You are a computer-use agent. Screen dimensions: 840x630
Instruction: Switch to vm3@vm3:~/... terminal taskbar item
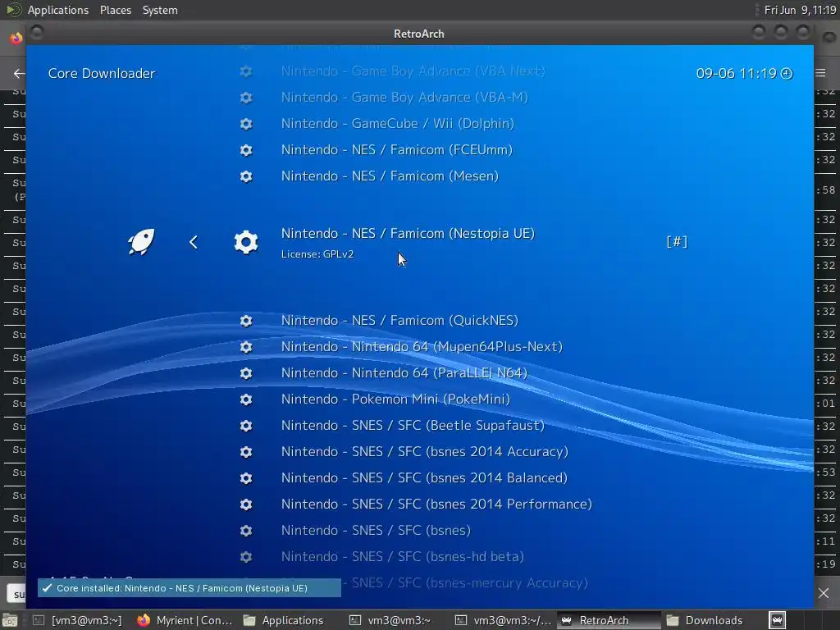point(504,620)
